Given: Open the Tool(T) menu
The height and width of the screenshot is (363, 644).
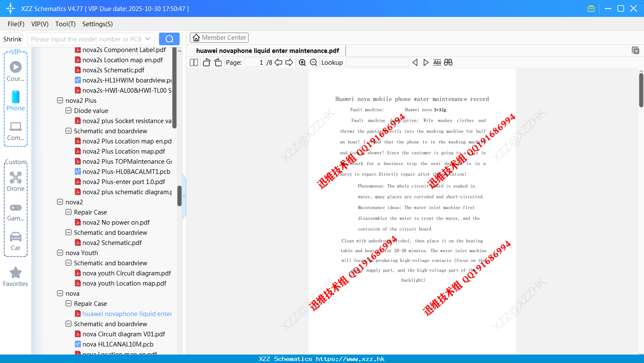Looking at the screenshot, I should click(66, 24).
